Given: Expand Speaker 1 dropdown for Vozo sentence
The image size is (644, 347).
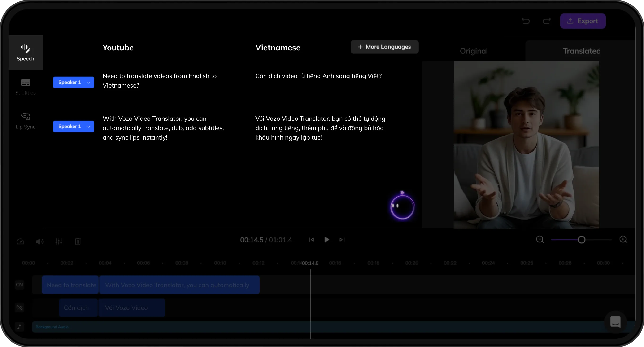Looking at the screenshot, I should (74, 126).
